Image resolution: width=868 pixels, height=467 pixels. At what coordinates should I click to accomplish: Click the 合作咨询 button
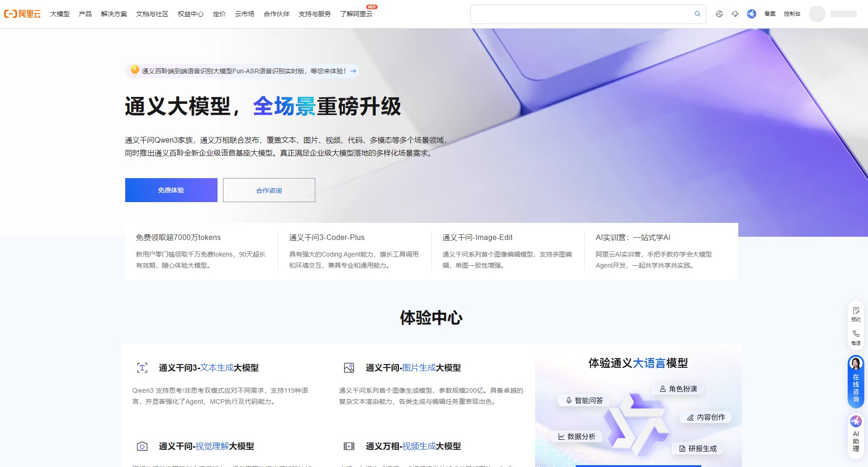pyautogui.click(x=269, y=190)
